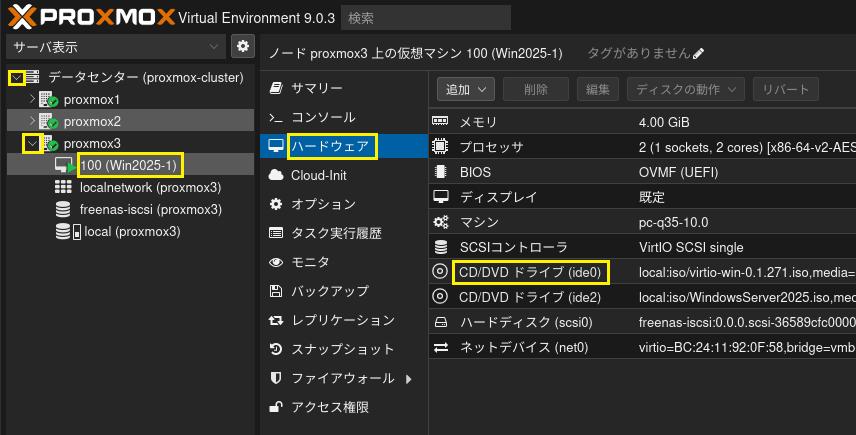The height and width of the screenshot is (435, 856).
Task: Expand the firewall submenu arrow
Action: coord(409,379)
